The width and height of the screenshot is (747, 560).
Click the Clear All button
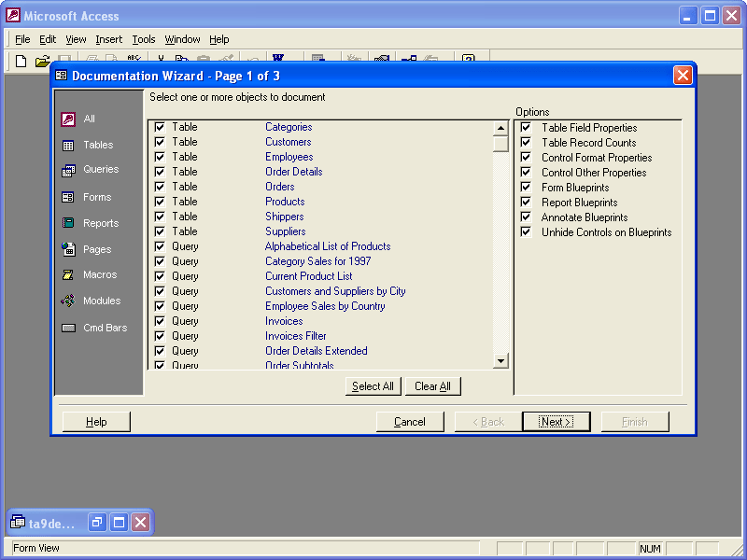(x=432, y=385)
